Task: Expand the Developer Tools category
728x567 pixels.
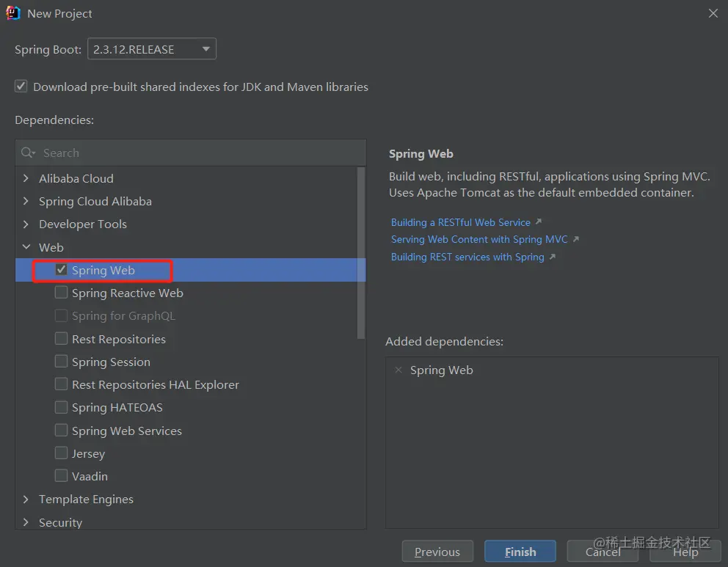Action: click(x=26, y=224)
